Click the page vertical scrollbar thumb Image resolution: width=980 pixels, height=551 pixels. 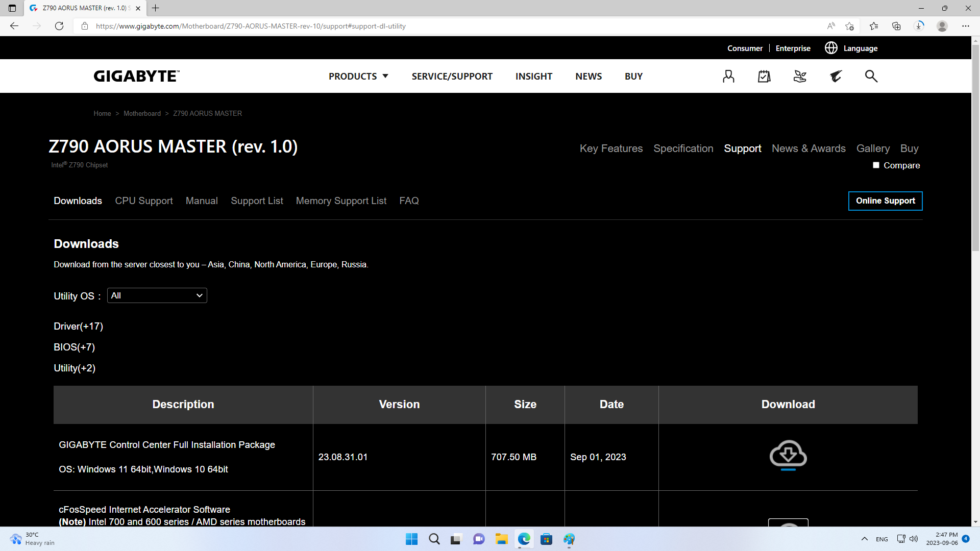coord(975,148)
